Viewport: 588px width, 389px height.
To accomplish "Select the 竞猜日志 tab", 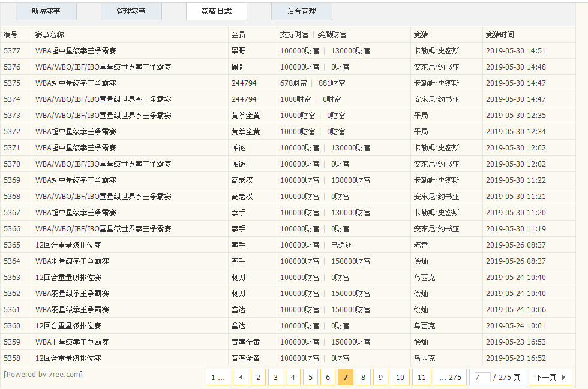I will (217, 11).
